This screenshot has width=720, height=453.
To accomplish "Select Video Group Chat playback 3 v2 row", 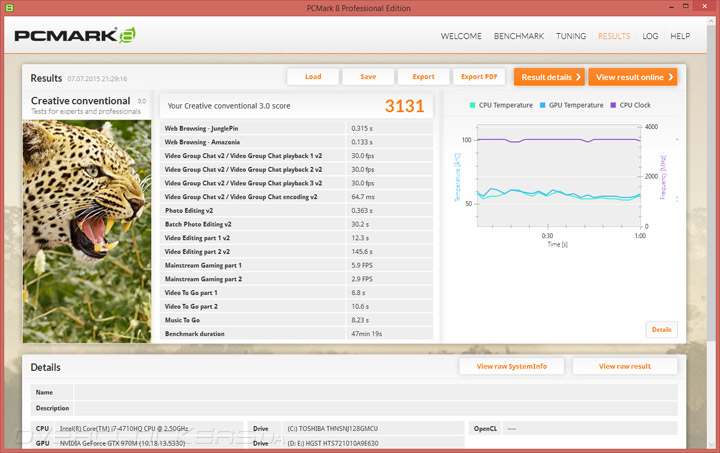I will [296, 183].
